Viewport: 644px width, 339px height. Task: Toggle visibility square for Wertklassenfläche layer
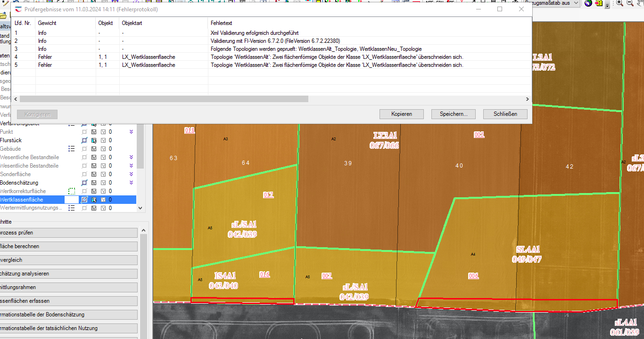[x=84, y=200]
